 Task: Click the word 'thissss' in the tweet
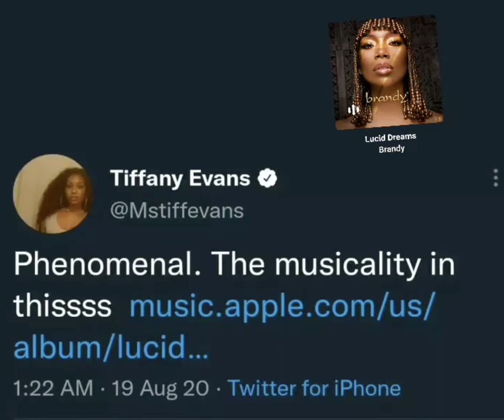point(63,306)
